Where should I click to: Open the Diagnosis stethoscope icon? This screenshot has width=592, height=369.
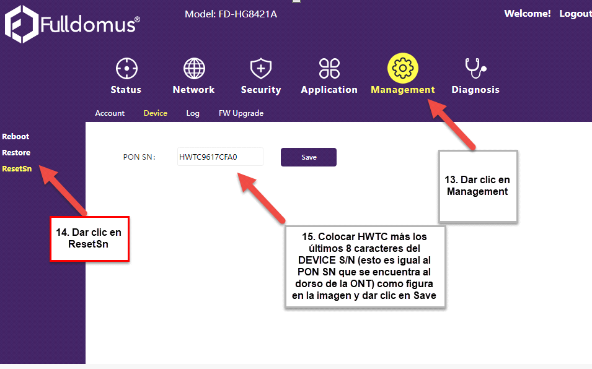coord(475,68)
